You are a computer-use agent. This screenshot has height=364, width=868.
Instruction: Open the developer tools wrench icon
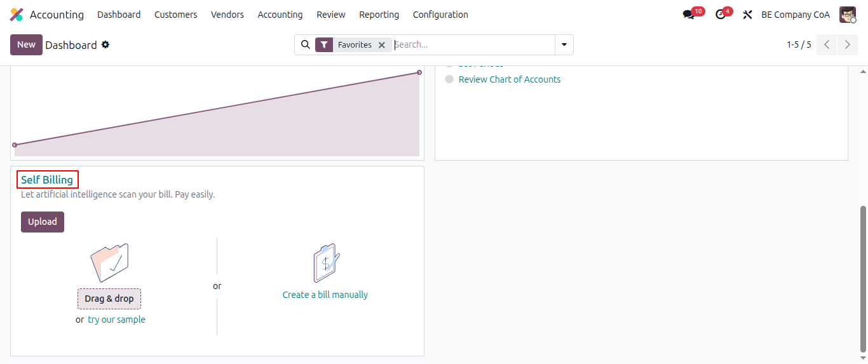748,15
